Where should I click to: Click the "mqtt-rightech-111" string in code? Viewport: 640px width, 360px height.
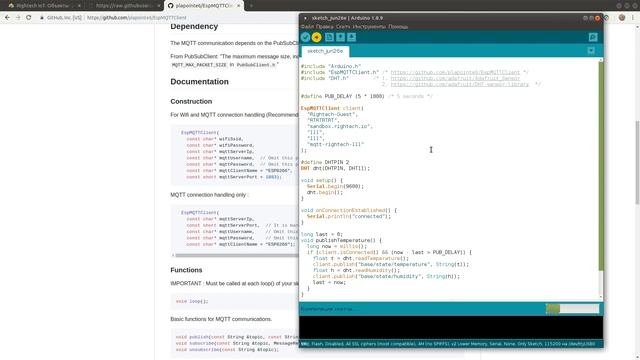click(x=336, y=144)
